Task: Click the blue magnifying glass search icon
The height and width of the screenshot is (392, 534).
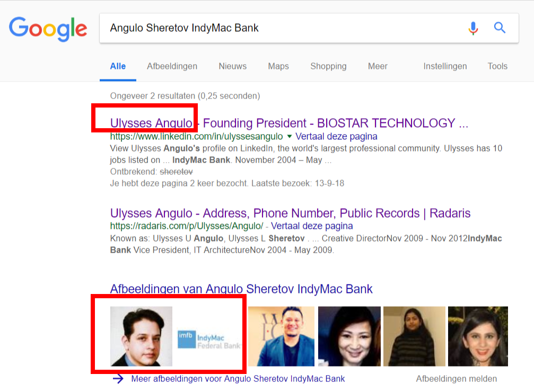Action: (x=500, y=28)
